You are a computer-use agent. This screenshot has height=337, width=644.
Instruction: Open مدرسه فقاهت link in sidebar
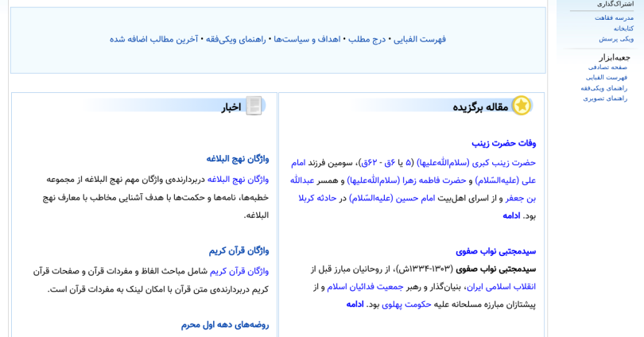(614, 17)
